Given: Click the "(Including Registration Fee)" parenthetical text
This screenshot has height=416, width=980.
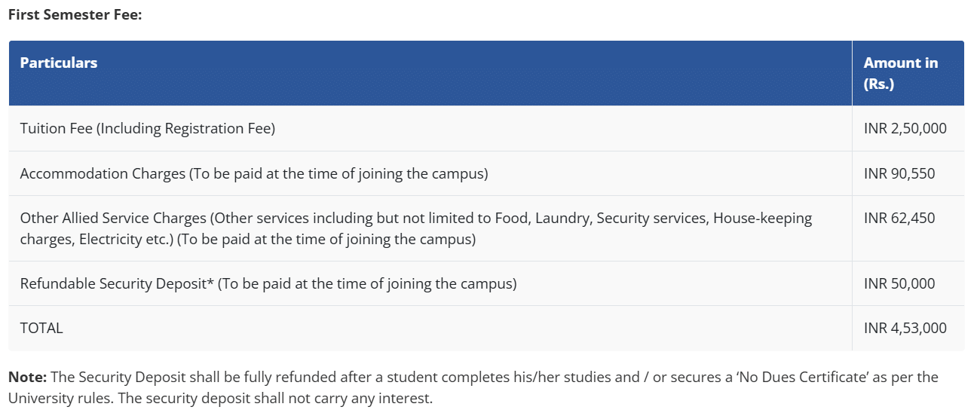Looking at the screenshot, I should [x=185, y=129].
